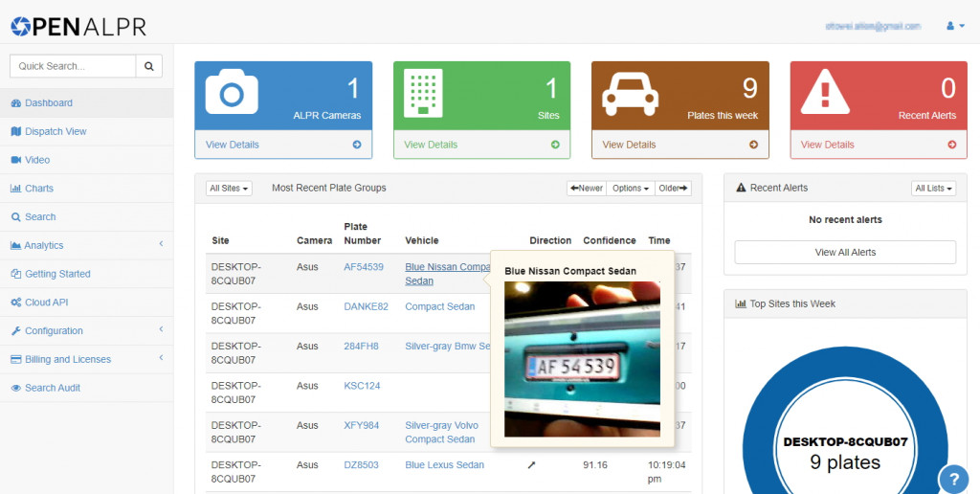Open the Cloud API page
Image resolution: width=980 pixels, height=494 pixels.
(86, 303)
